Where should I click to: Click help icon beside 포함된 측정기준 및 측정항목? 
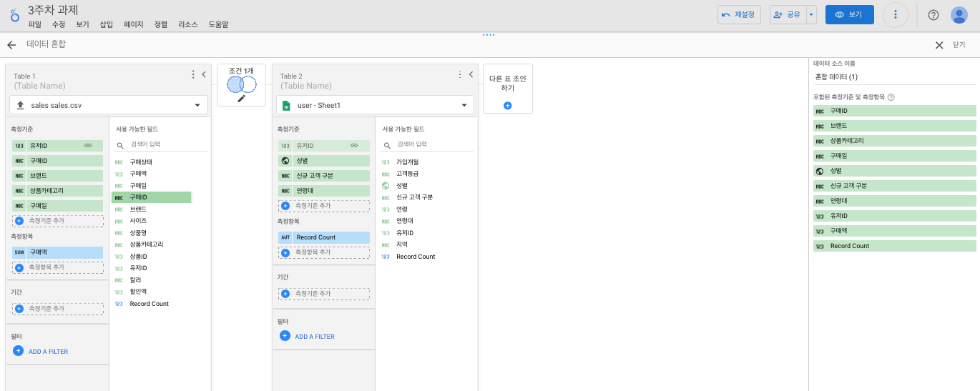(891, 97)
